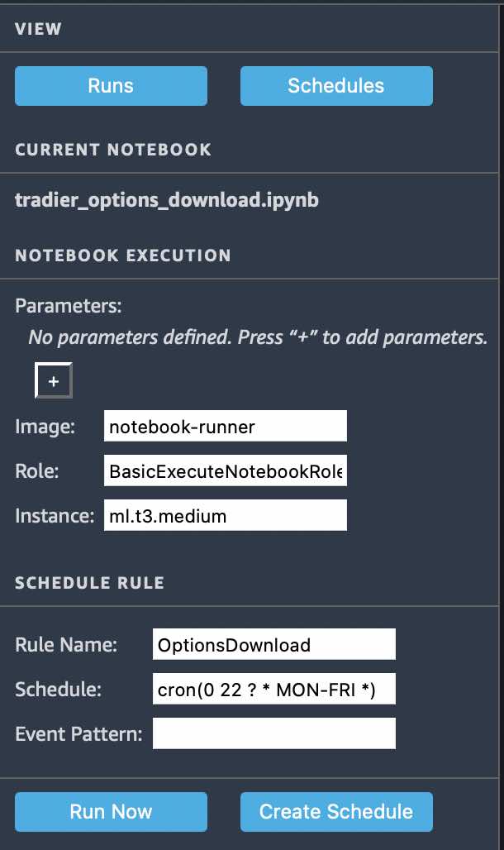Click the Parameters label
The image size is (504, 850).
(68, 305)
